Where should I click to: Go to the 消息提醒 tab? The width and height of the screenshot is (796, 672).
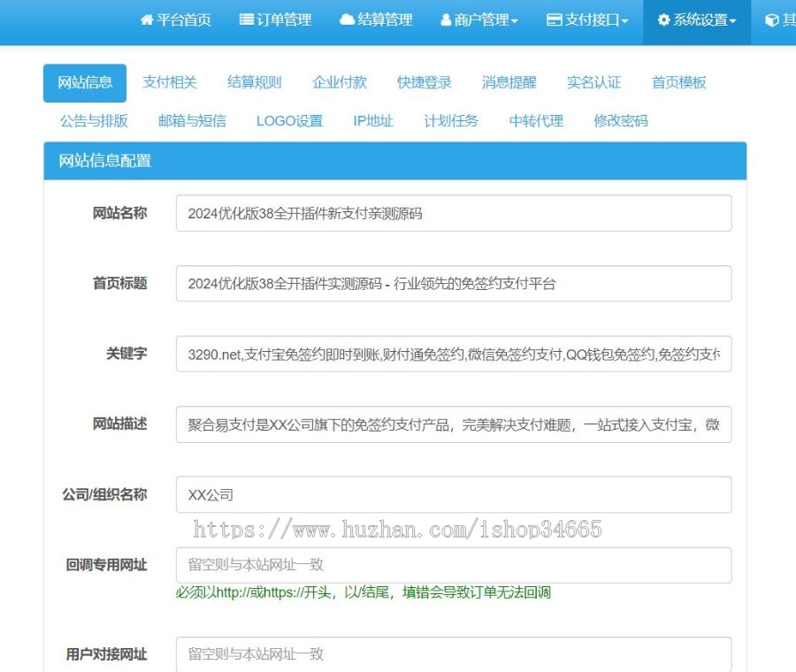(509, 83)
